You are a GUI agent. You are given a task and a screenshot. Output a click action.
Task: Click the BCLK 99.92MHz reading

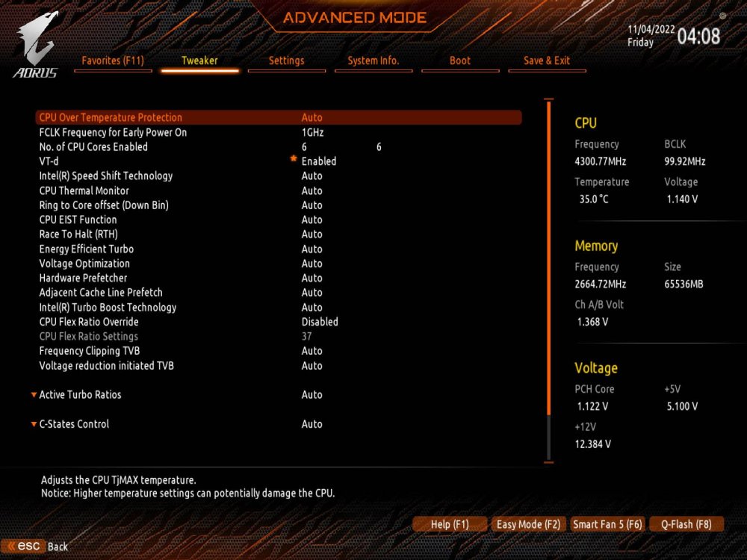coord(684,161)
